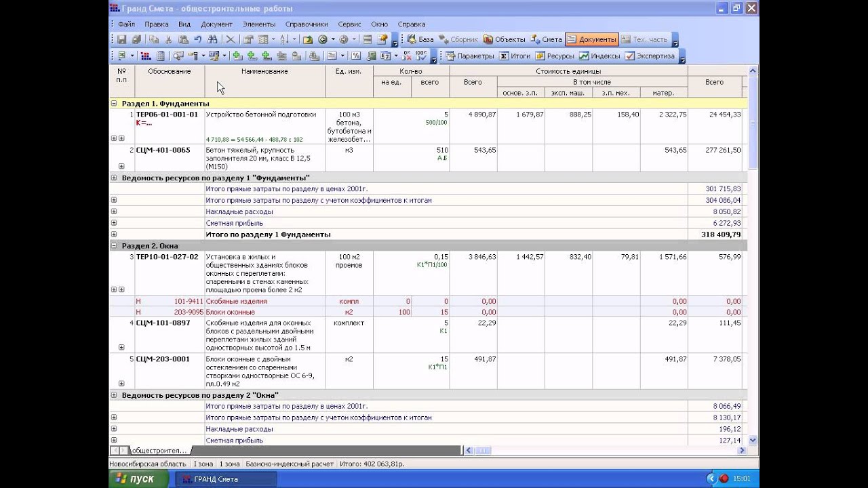The height and width of the screenshot is (488, 868).
Task: Click the Save All icon
Action: (x=136, y=40)
